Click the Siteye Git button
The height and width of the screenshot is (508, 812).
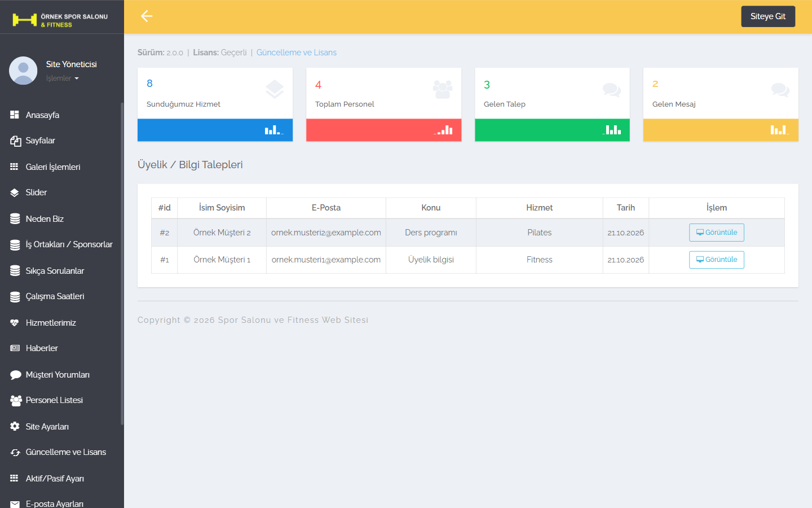point(768,16)
